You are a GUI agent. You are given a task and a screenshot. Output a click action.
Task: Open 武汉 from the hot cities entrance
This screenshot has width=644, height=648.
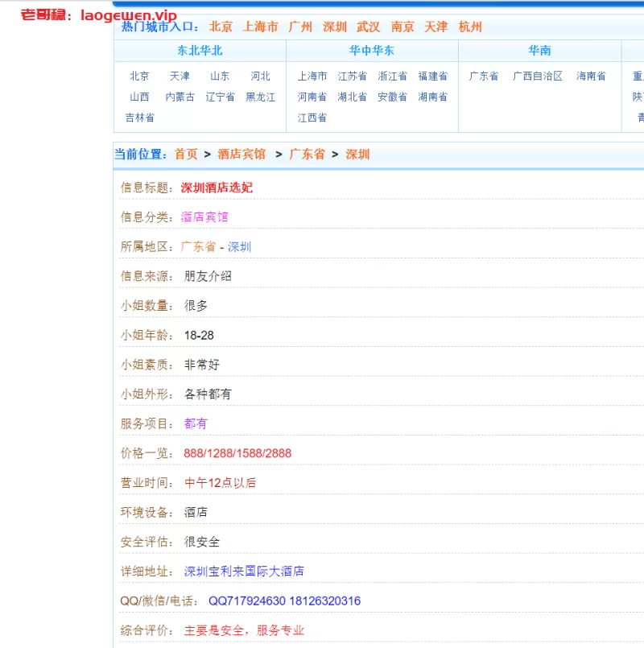369,27
